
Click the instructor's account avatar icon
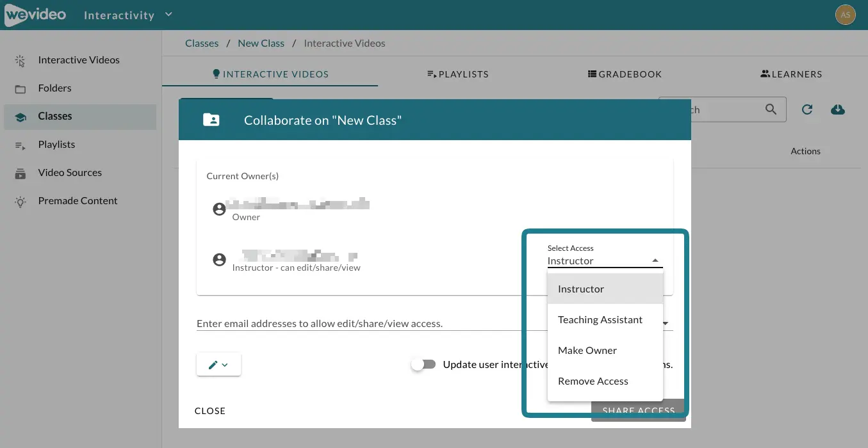tap(219, 260)
